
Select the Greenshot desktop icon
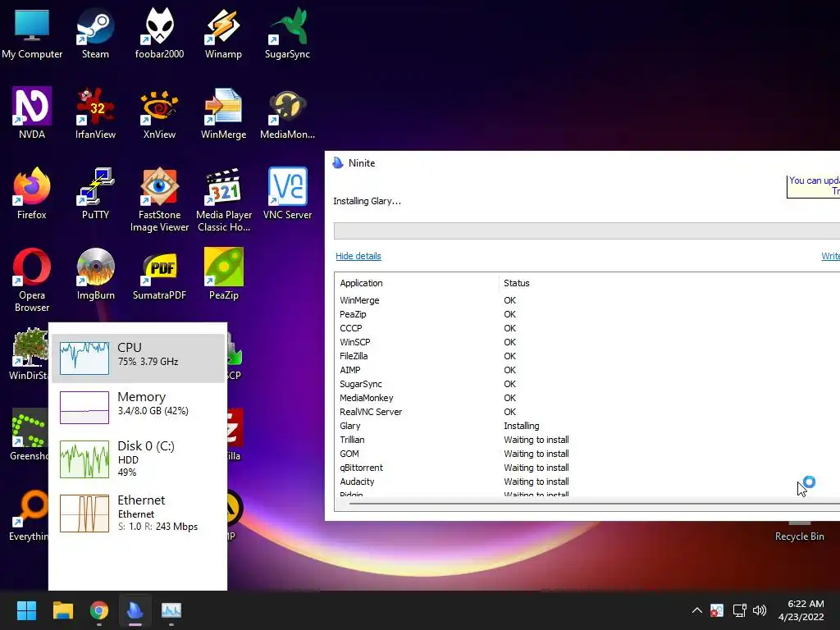click(29, 435)
